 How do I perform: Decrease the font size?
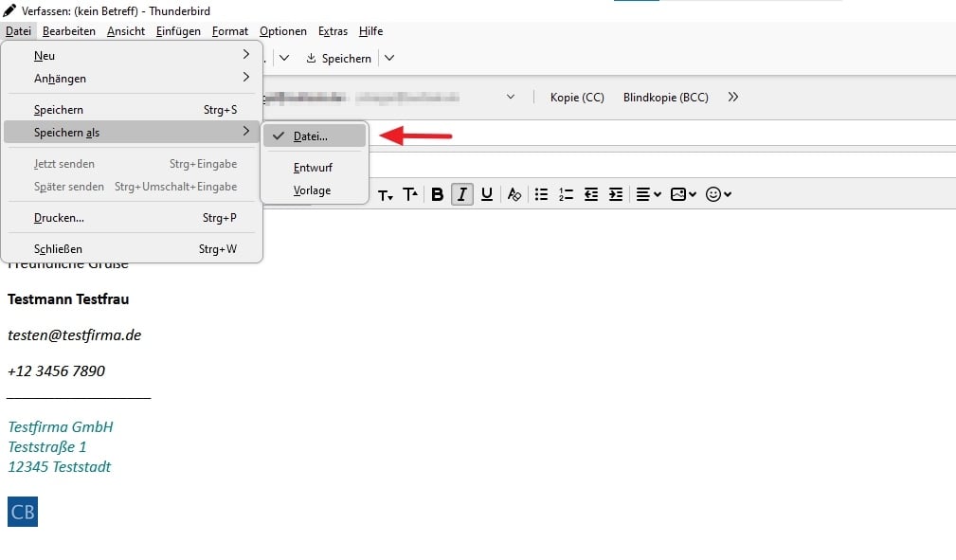tap(386, 195)
